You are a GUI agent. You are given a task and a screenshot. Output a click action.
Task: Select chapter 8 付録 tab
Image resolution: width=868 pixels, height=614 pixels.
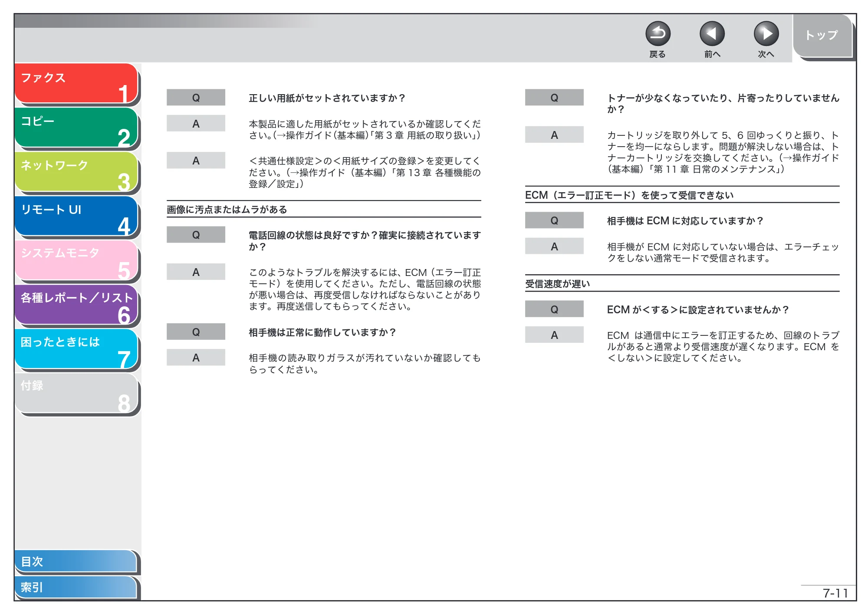(76, 393)
